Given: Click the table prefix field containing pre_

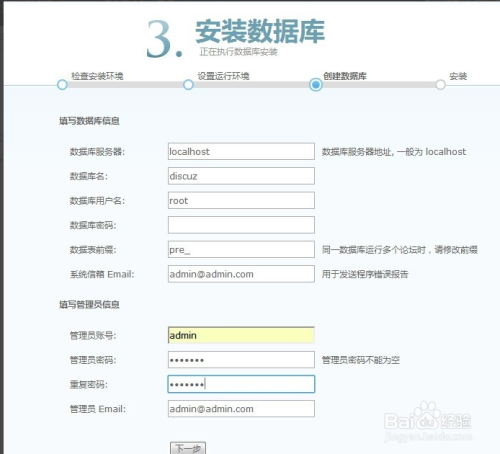Looking at the screenshot, I should pyautogui.click(x=241, y=249).
